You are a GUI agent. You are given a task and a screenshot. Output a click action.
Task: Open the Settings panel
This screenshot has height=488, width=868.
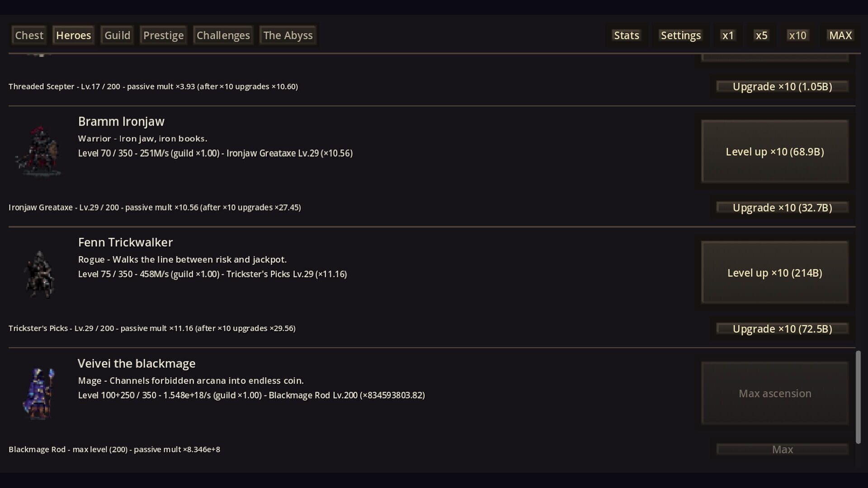point(681,35)
